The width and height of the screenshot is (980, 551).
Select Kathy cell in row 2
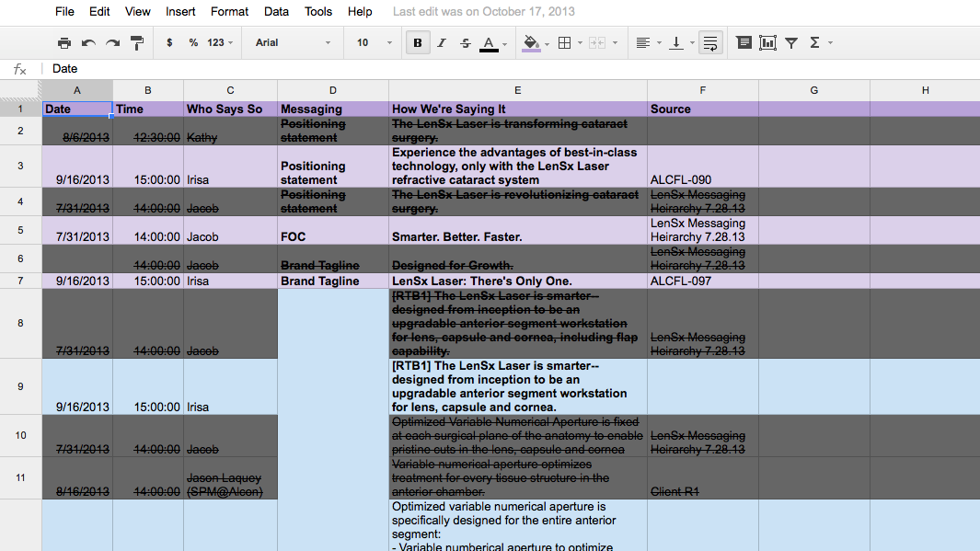230,132
